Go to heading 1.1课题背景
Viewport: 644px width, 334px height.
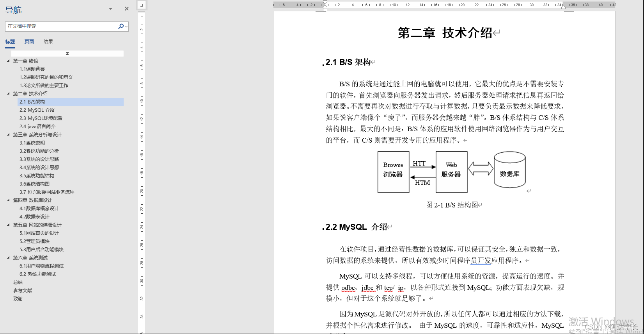click(32, 69)
